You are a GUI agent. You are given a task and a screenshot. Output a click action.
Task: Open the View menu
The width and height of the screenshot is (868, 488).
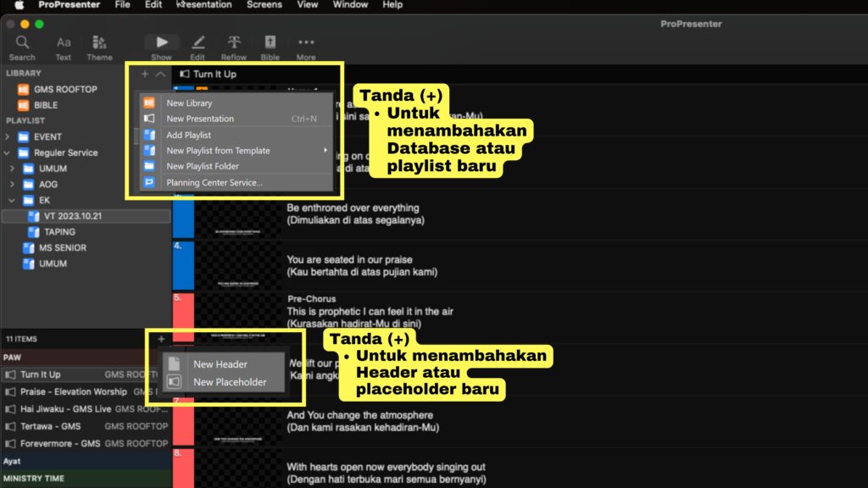point(307,5)
